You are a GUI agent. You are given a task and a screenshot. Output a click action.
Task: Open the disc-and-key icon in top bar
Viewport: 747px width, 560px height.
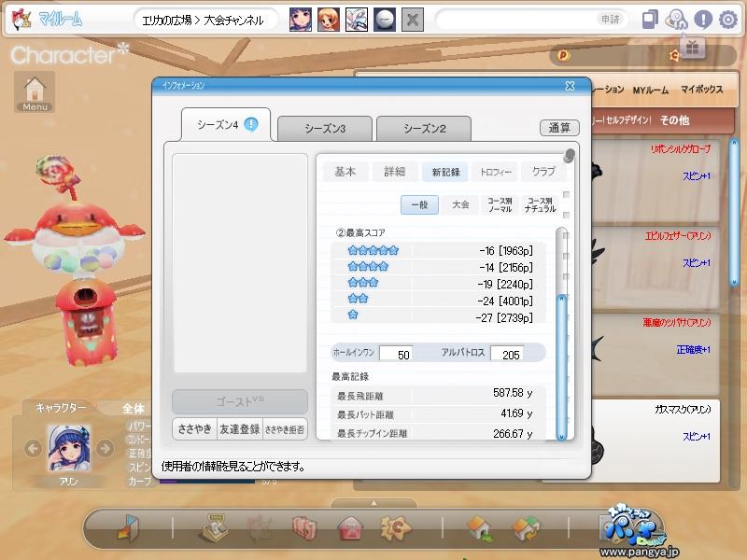[676, 20]
